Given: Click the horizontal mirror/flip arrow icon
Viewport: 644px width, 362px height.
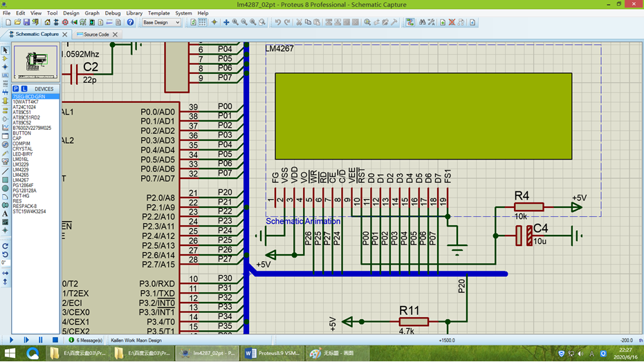Looking at the screenshot, I should (x=5, y=273).
